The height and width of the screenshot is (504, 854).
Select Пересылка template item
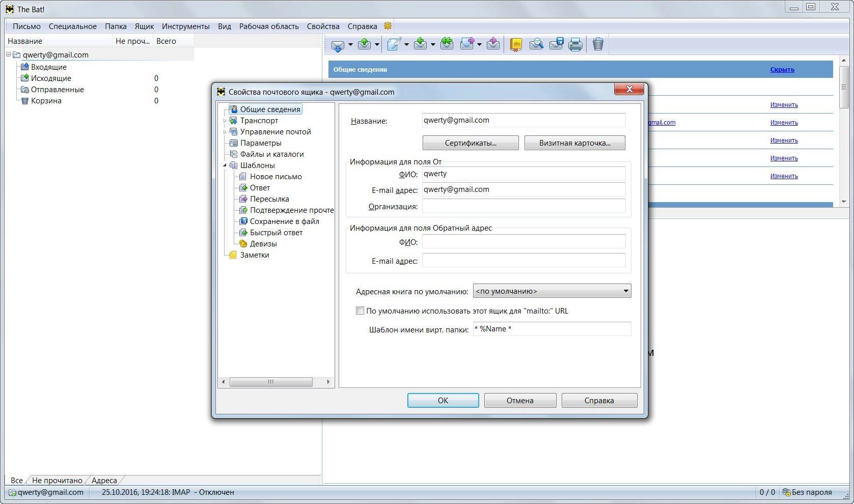coord(269,199)
